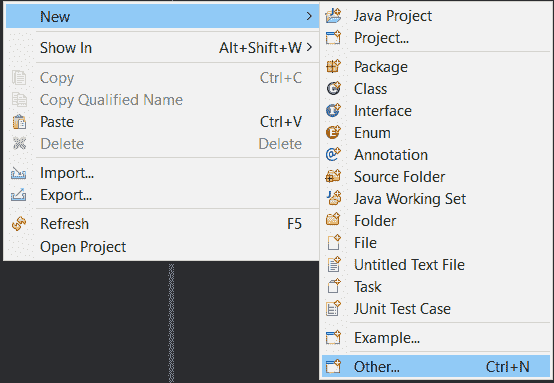Click the Export icon

click(18, 195)
